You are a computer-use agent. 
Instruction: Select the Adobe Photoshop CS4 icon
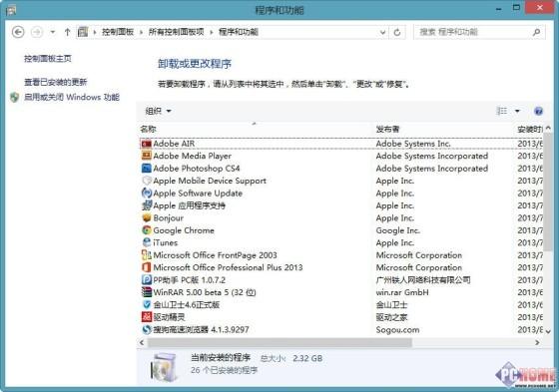click(x=146, y=169)
